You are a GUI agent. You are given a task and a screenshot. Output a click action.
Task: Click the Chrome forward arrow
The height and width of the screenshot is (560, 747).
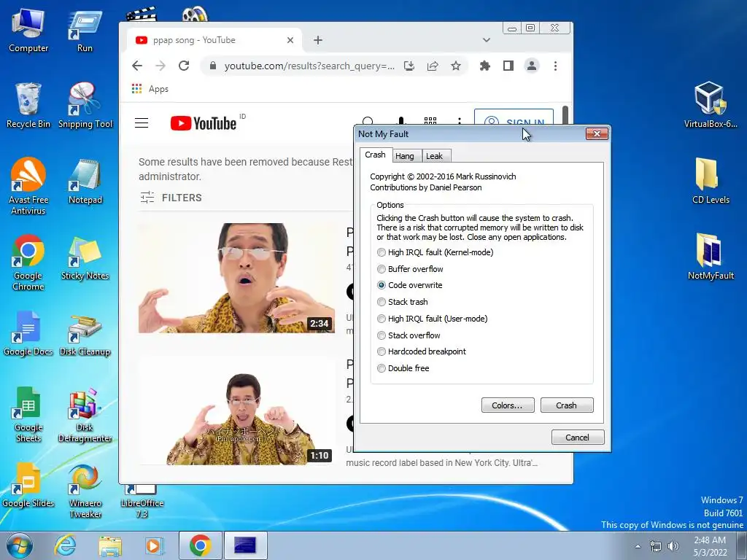pyautogui.click(x=160, y=66)
